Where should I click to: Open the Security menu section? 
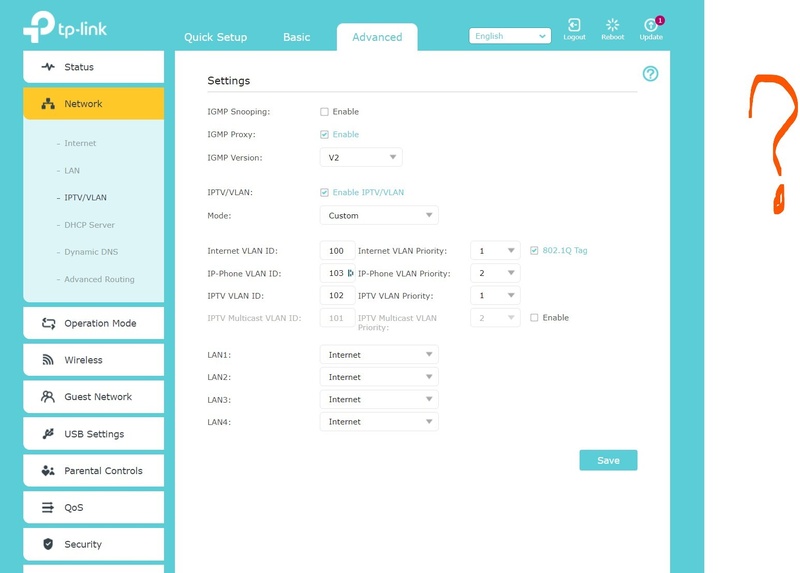(x=93, y=544)
